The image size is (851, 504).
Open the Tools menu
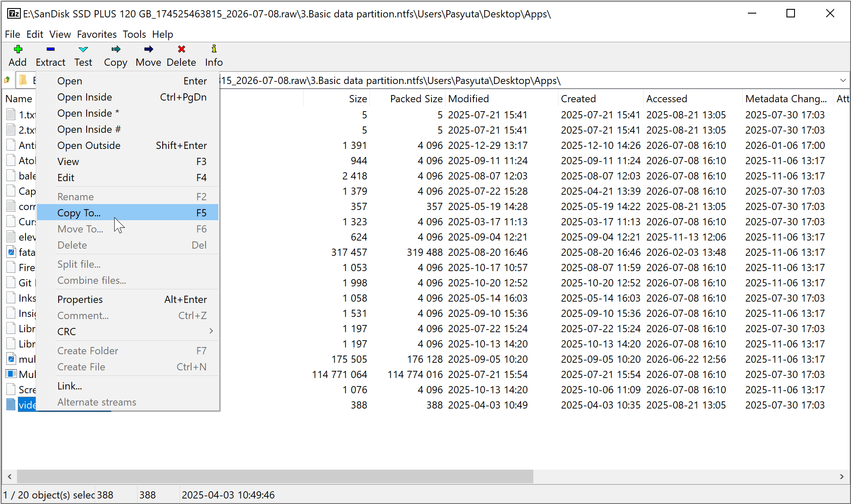coord(134,34)
